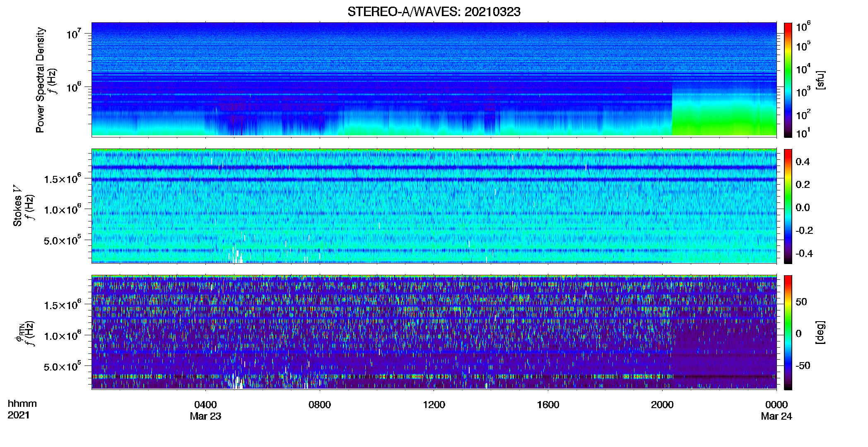The image size is (868, 447).
Task: Click the "1600" time axis label
Action: (548, 405)
